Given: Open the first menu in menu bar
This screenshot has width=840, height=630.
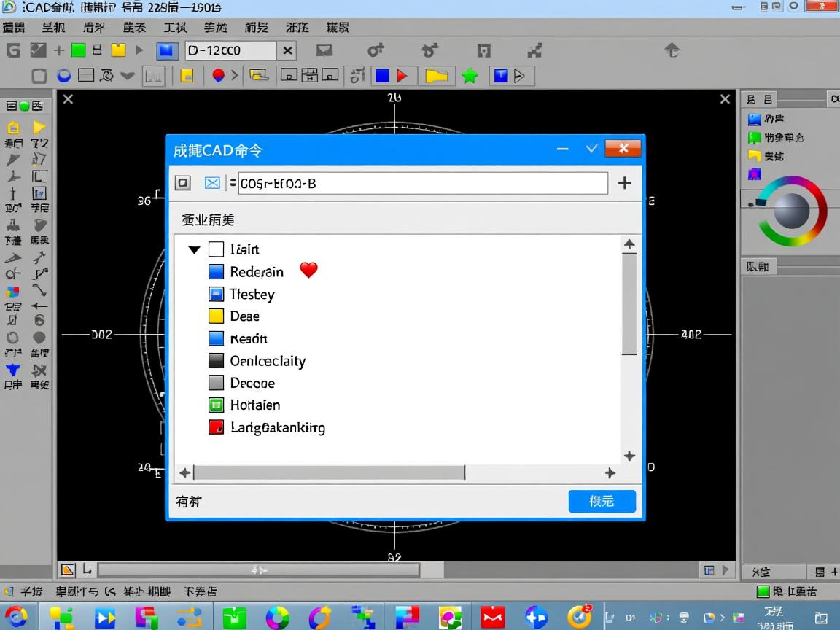Looking at the screenshot, I should point(14,28).
